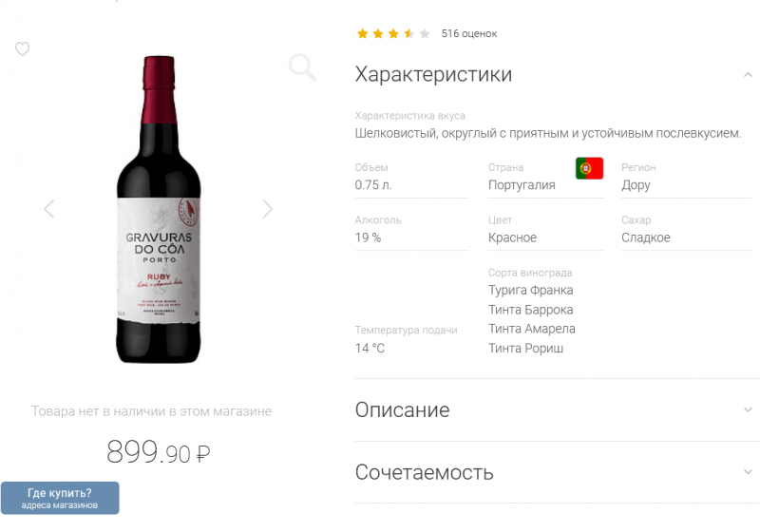Show next product image
Image resolution: width=760 pixels, height=532 pixels.
tap(267, 209)
